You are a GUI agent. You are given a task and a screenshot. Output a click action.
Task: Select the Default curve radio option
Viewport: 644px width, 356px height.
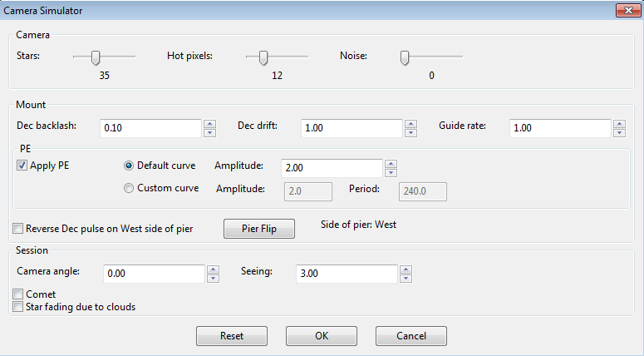129,166
